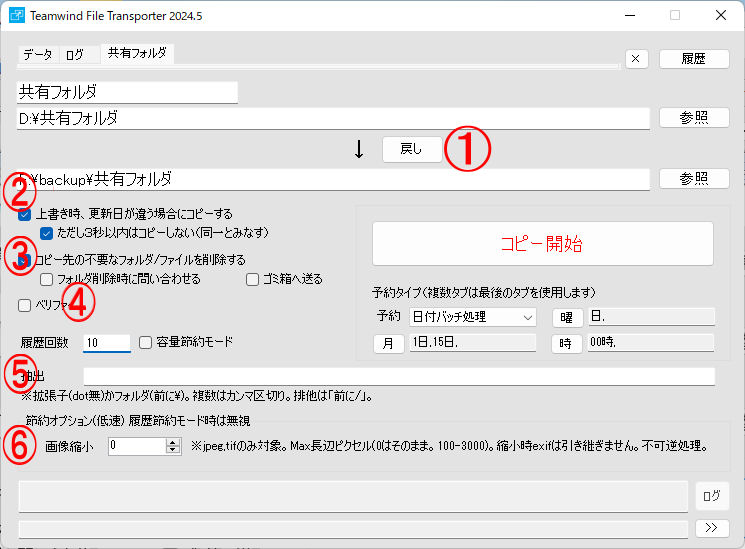
Task: Switch to the ログ tab
Action: coord(75,55)
